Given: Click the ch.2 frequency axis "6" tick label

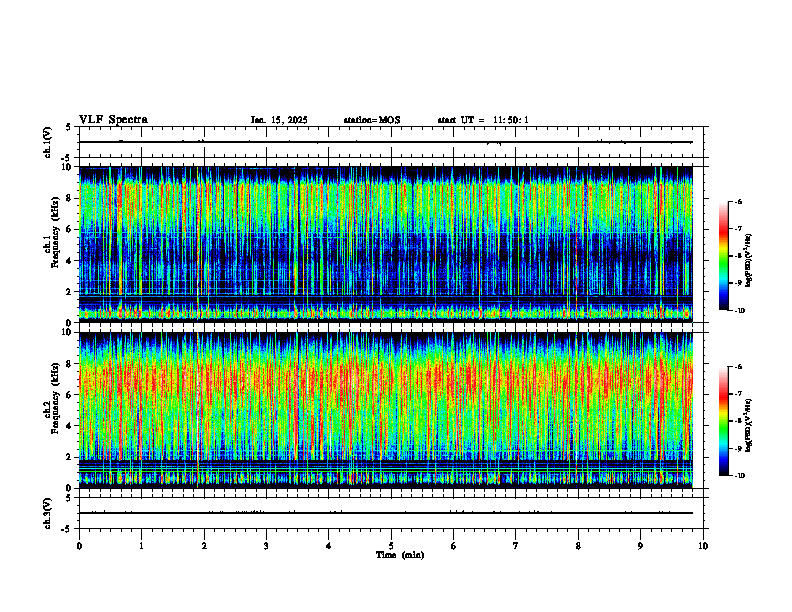Looking at the screenshot, I should coord(69,395).
